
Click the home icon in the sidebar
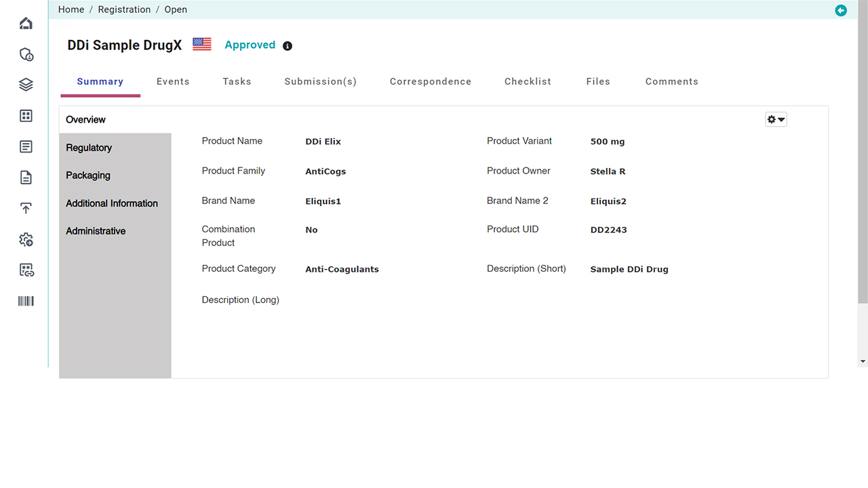click(26, 24)
